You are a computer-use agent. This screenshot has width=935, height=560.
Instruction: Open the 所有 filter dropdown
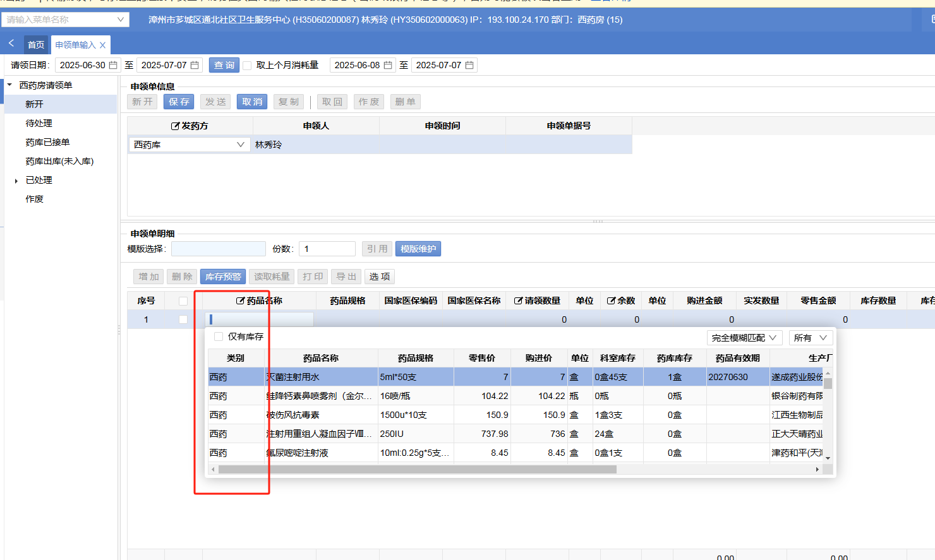pos(811,338)
